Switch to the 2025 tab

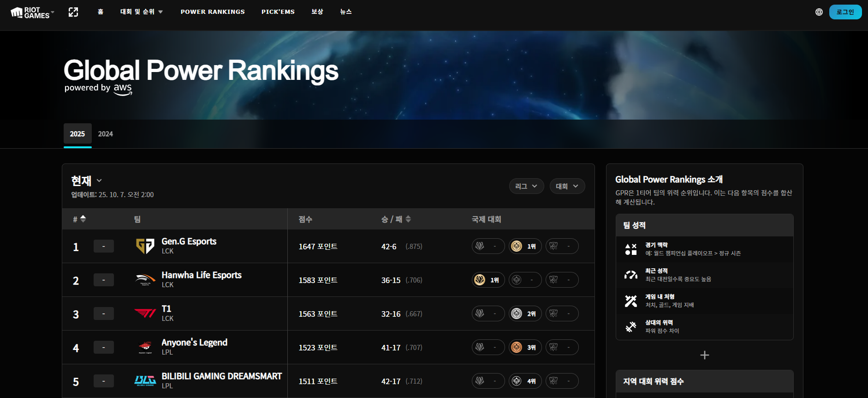[x=77, y=134]
